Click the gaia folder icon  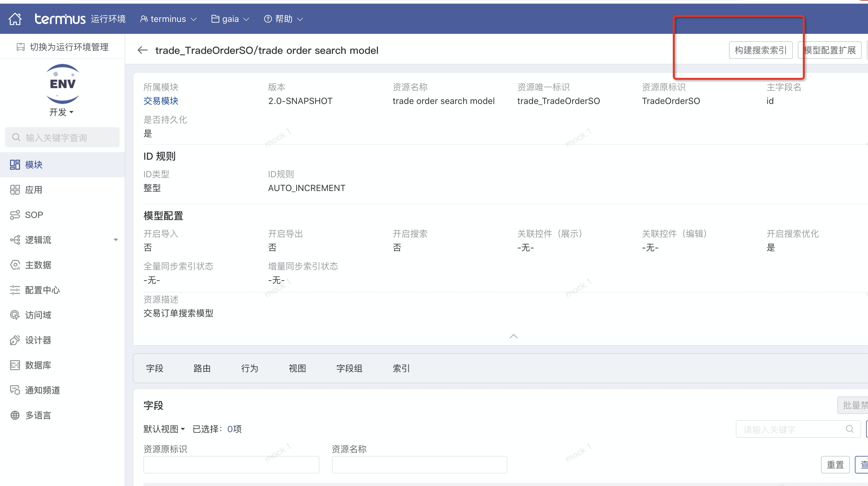(215, 19)
